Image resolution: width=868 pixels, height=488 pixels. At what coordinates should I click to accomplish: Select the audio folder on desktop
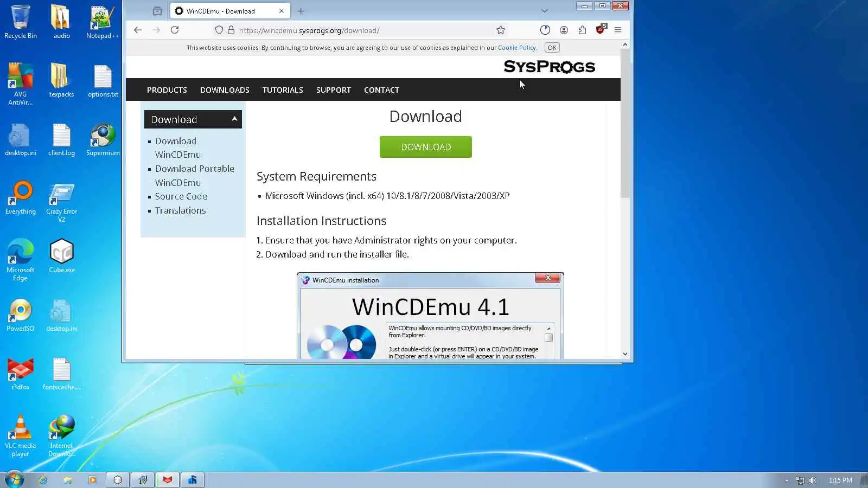[x=61, y=22]
